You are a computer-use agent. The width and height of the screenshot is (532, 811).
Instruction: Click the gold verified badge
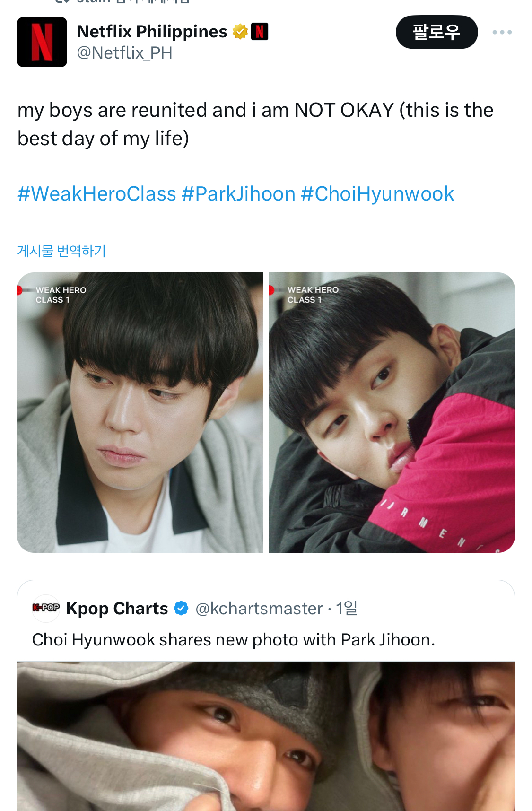pos(240,32)
